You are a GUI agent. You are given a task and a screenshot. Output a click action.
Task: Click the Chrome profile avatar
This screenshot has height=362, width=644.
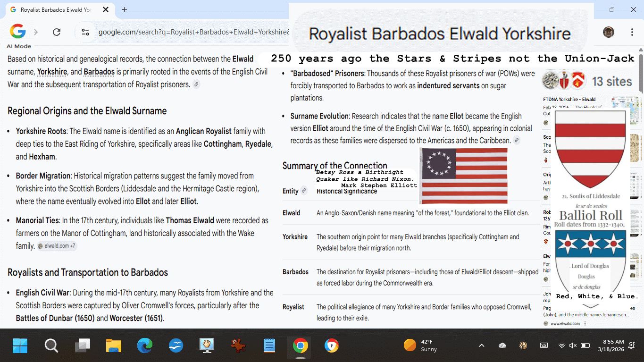pyautogui.click(x=609, y=32)
